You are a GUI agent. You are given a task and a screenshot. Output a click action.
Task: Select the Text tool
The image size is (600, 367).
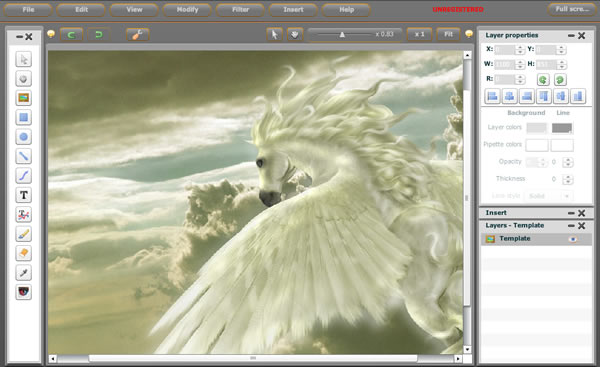click(x=24, y=195)
